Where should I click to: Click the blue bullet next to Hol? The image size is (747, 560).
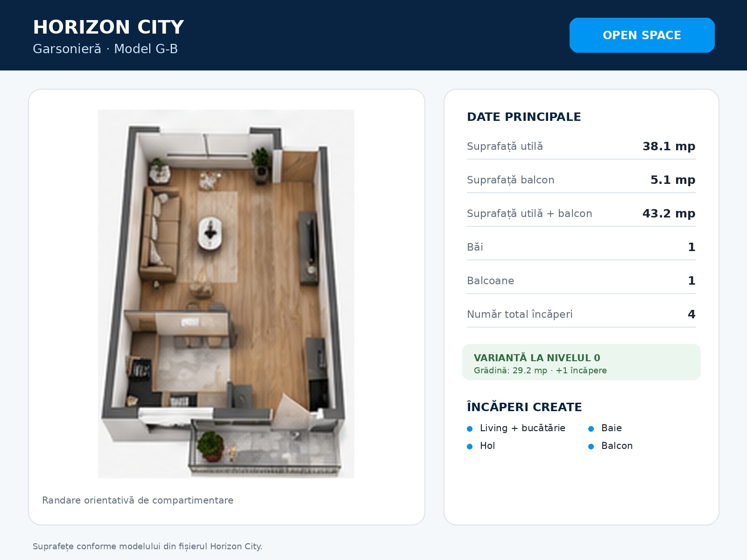click(470, 447)
